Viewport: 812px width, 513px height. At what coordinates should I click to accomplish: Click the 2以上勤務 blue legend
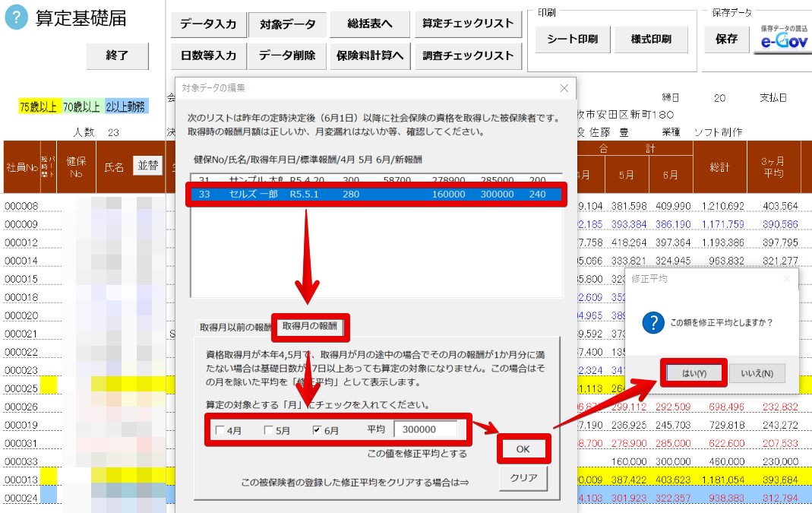pyautogui.click(x=126, y=106)
